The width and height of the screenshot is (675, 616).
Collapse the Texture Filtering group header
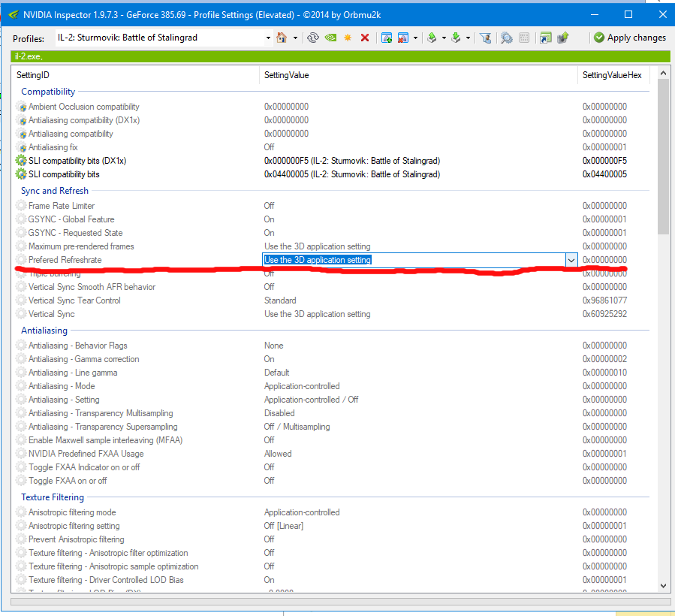(x=53, y=497)
